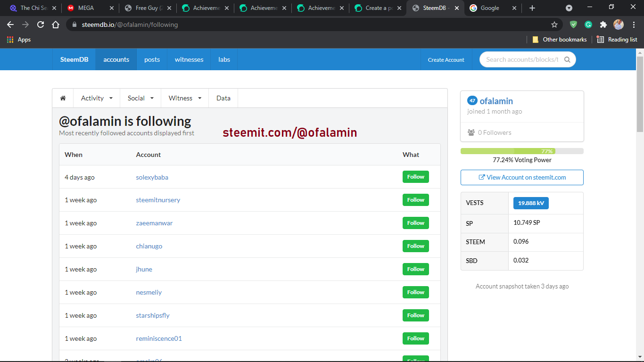Image resolution: width=644 pixels, height=362 pixels.
Task: Click the 19.888 kV VESTS badge
Action: click(531, 203)
